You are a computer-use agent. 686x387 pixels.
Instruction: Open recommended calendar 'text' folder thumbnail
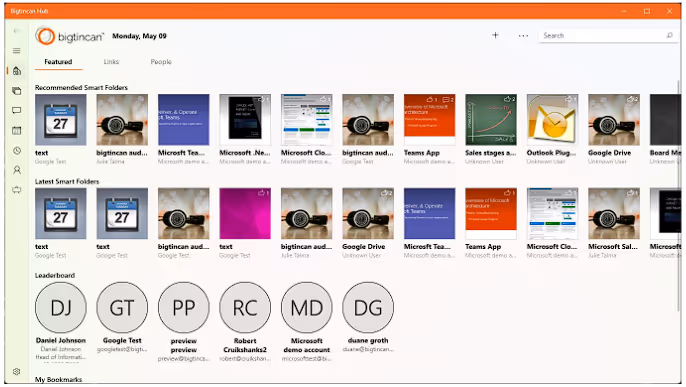tap(61, 120)
